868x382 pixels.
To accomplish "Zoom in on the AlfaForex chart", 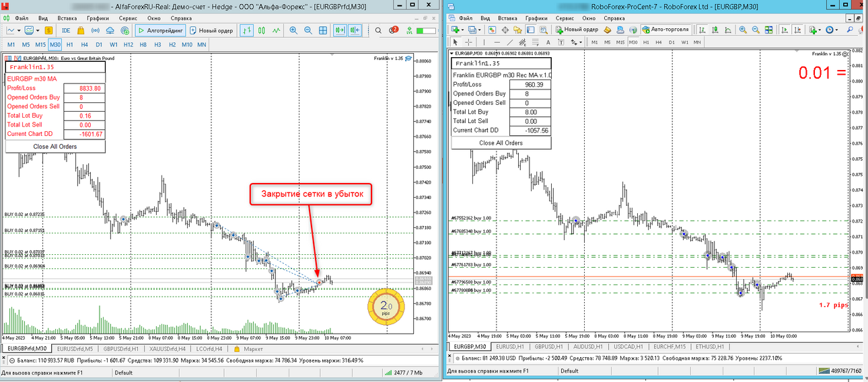I will click(293, 30).
